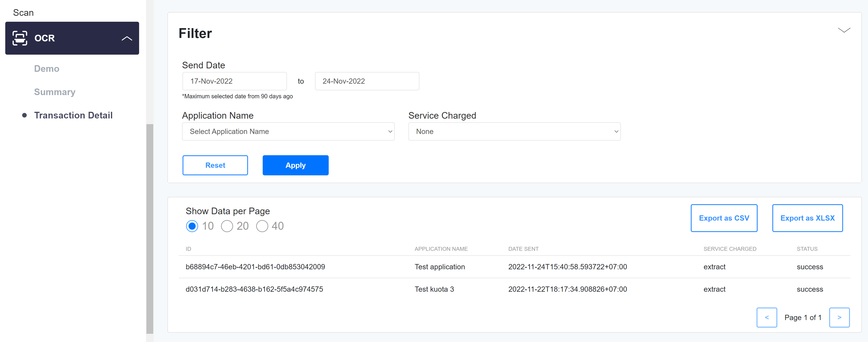Collapse the OCR menu chevron
The height and width of the screenshot is (342, 868).
[127, 38]
